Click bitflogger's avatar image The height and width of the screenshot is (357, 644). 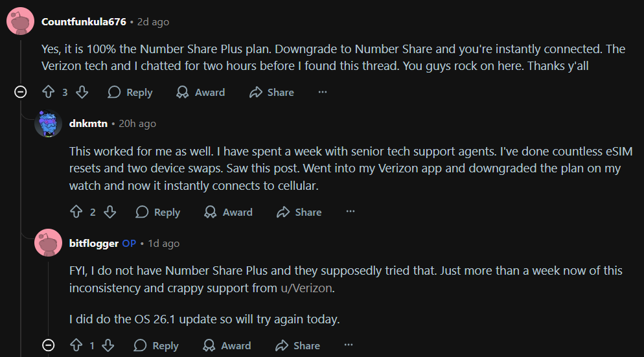[48, 243]
